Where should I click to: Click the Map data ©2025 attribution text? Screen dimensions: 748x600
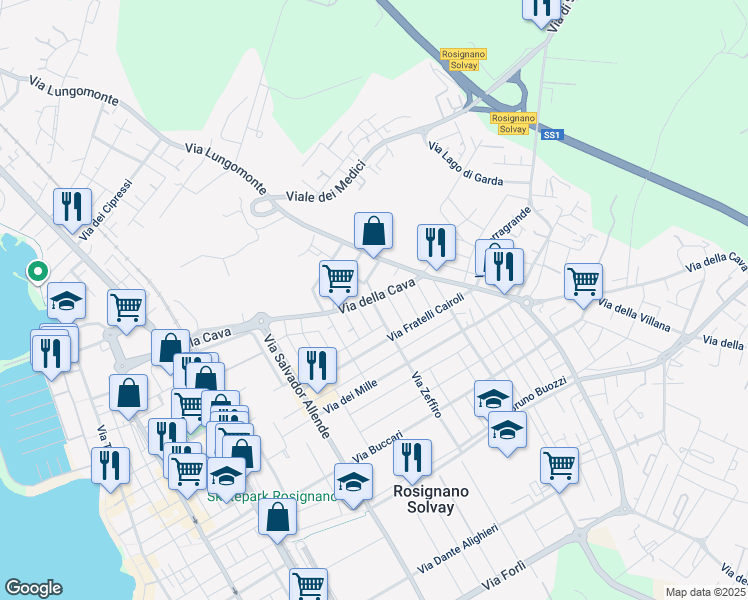pyautogui.click(x=705, y=592)
